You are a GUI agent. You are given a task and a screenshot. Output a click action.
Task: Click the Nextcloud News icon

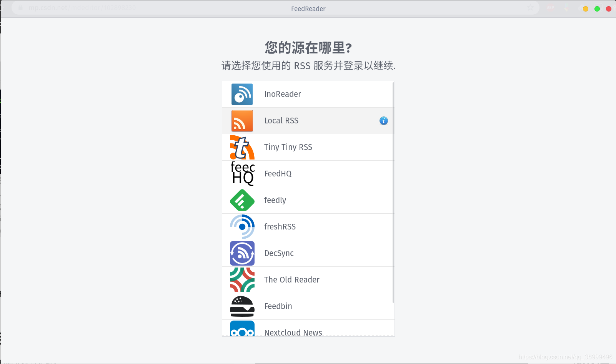pyautogui.click(x=242, y=329)
